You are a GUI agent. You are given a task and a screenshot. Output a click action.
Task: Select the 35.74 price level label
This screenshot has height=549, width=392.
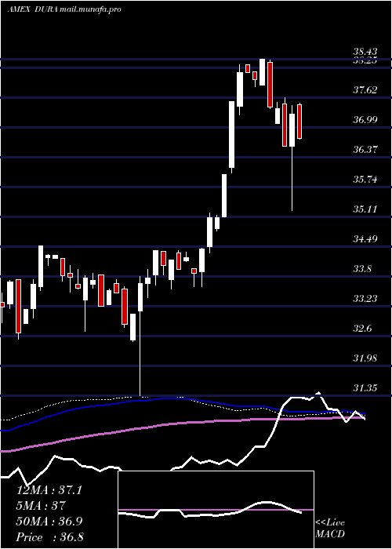point(365,180)
